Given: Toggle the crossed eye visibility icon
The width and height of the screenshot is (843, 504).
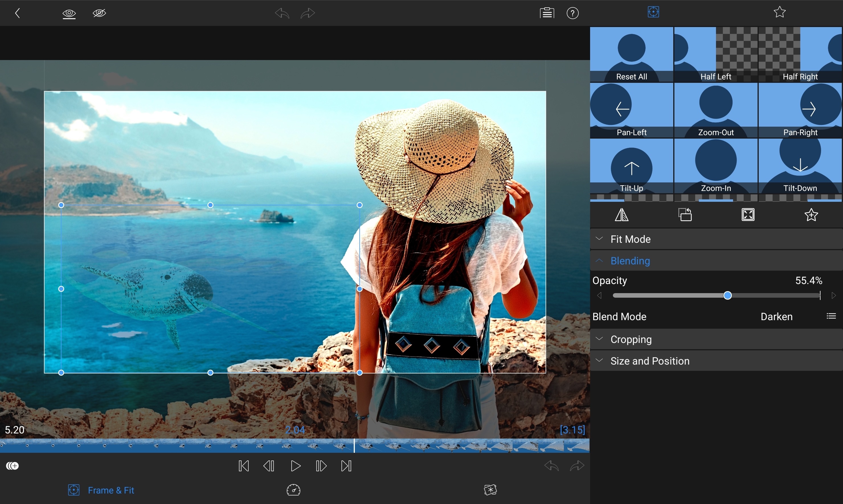Looking at the screenshot, I should click(x=99, y=13).
